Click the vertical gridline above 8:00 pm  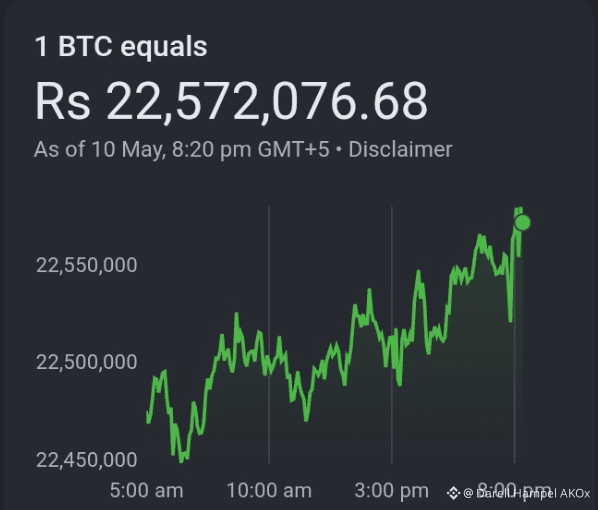point(514,335)
